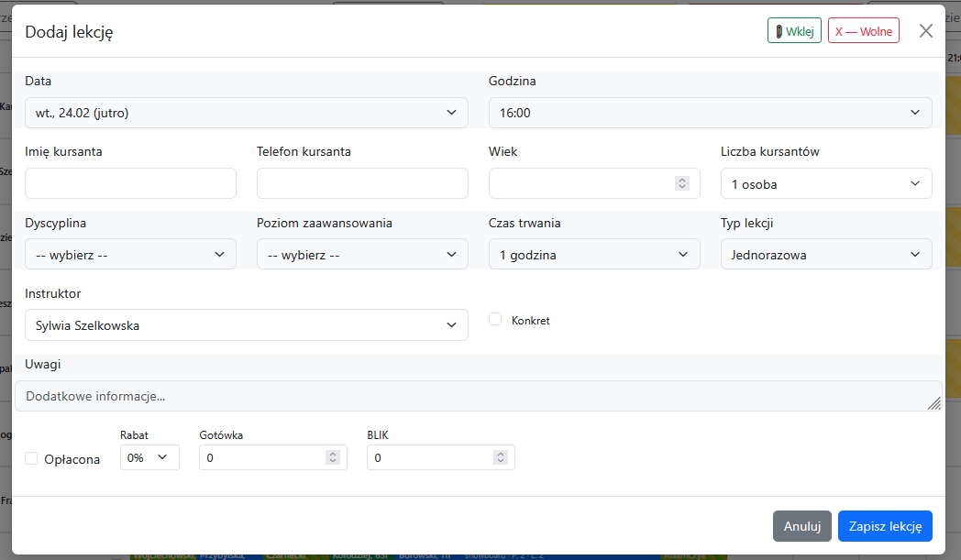The width and height of the screenshot is (961, 560).
Task: Expand the Czas trwania dropdown
Action: pyautogui.click(x=594, y=254)
